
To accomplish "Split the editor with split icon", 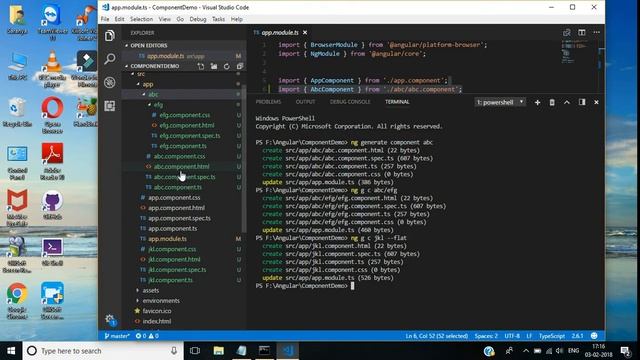I will tap(582, 32).
